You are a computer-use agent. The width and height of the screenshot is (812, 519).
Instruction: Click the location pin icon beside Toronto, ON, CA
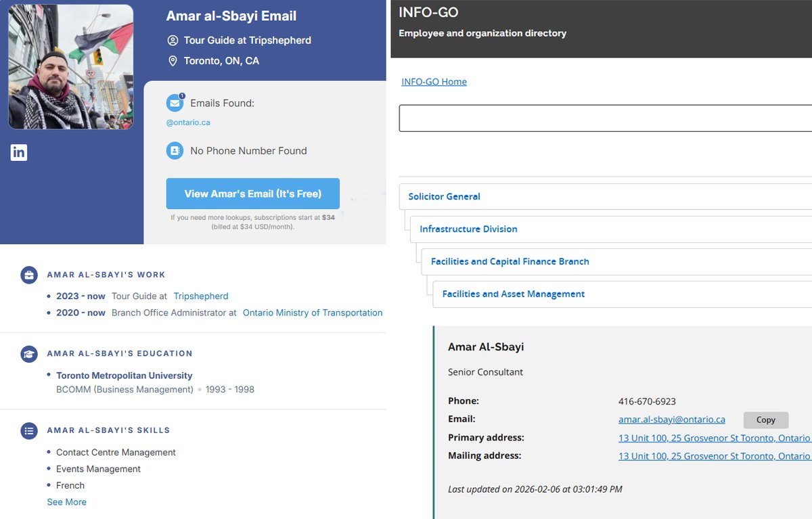click(x=173, y=61)
